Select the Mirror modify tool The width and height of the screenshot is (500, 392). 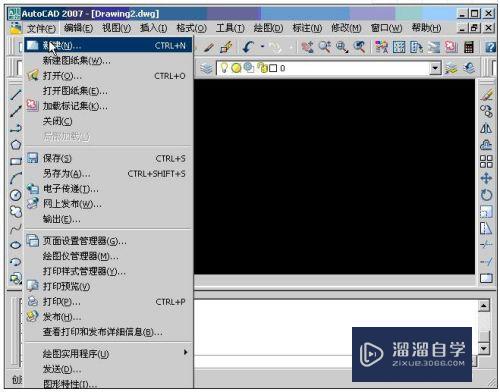(x=486, y=128)
